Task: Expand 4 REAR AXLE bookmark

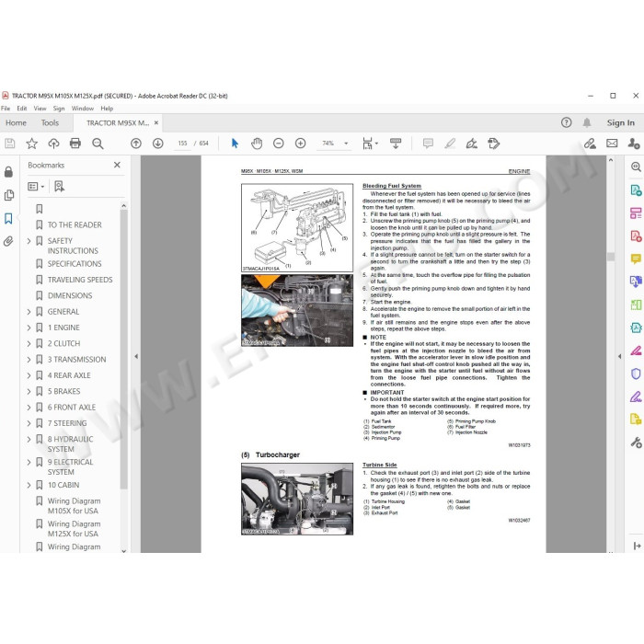Action: pos(29,375)
